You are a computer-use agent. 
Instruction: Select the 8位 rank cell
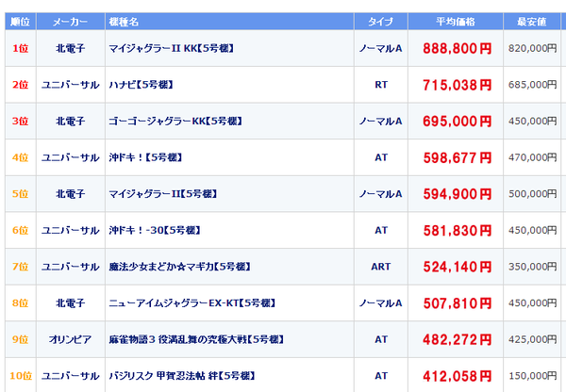(x=20, y=302)
